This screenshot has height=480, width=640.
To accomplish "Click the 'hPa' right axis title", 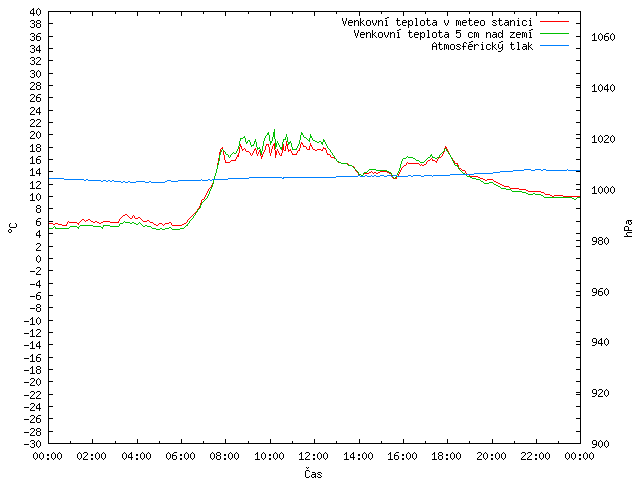I will (628, 228).
